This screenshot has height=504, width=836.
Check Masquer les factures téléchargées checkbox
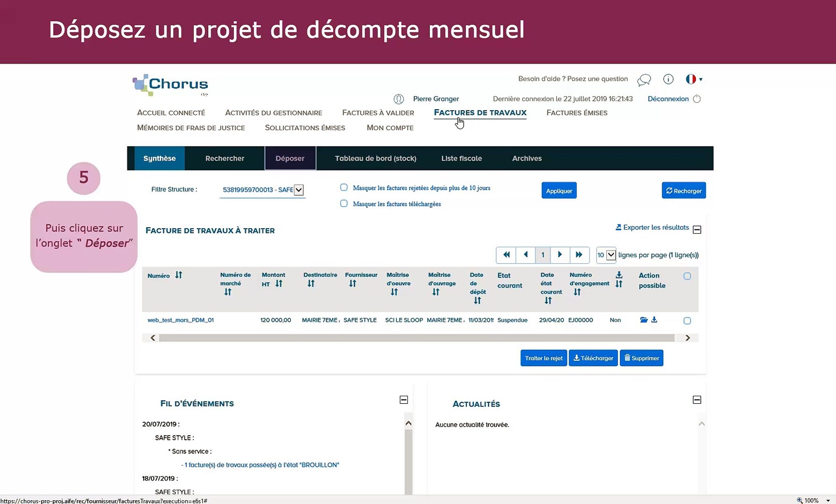pyautogui.click(x=344, y=203)
